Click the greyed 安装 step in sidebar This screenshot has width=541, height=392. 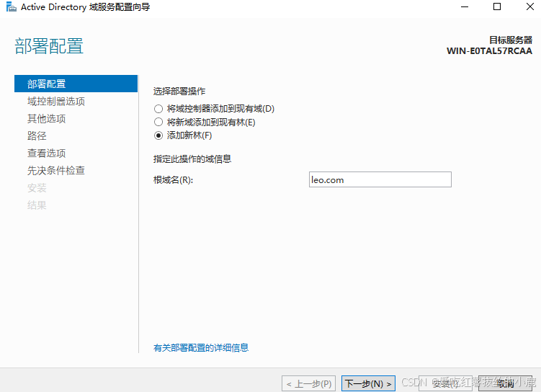[x=37, y=188]
